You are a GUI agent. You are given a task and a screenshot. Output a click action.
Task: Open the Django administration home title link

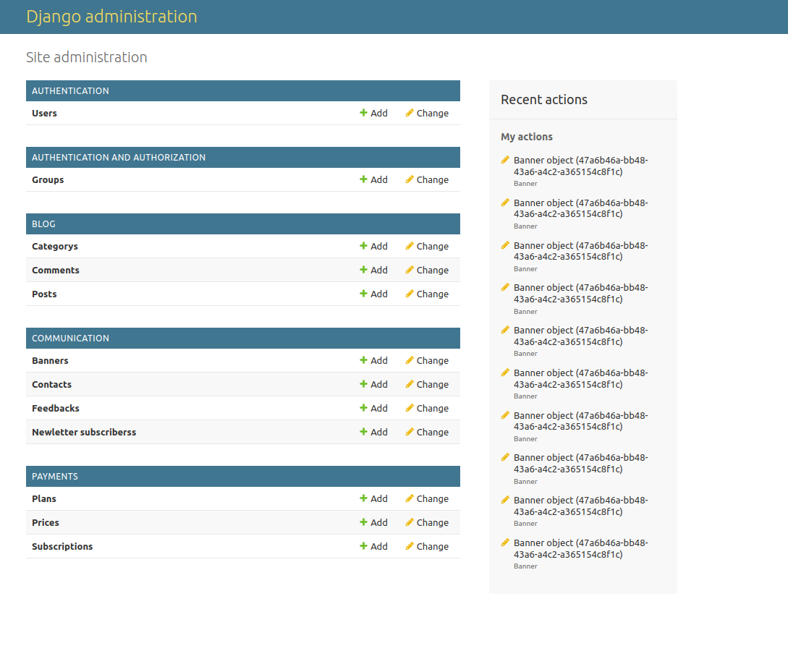pos(111,17)
